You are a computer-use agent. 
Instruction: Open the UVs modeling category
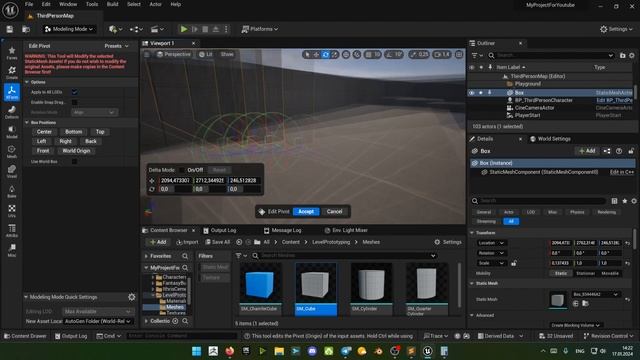[11, 211]
